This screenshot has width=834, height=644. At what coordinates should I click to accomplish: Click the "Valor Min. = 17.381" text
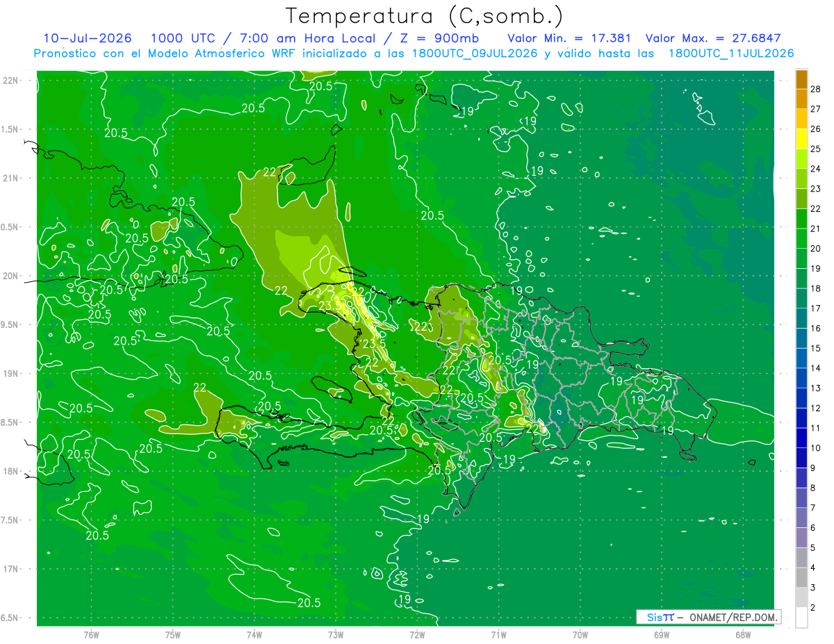[570, 38]
